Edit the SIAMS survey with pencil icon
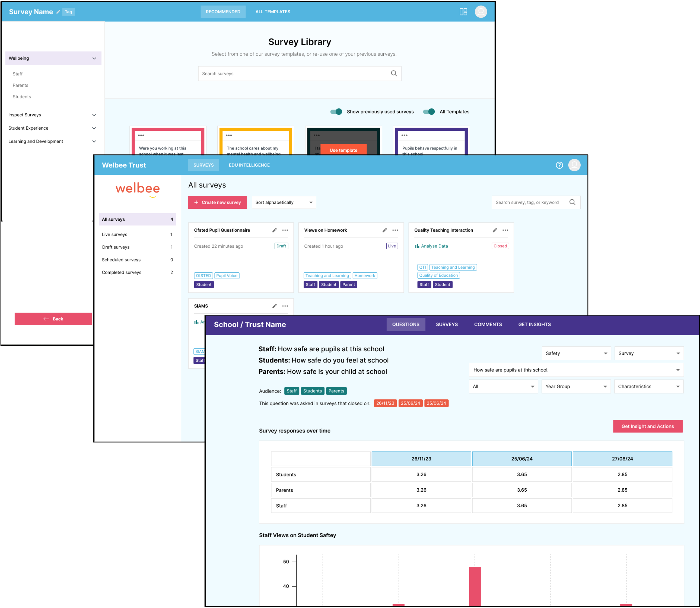 tap(275, 306)
